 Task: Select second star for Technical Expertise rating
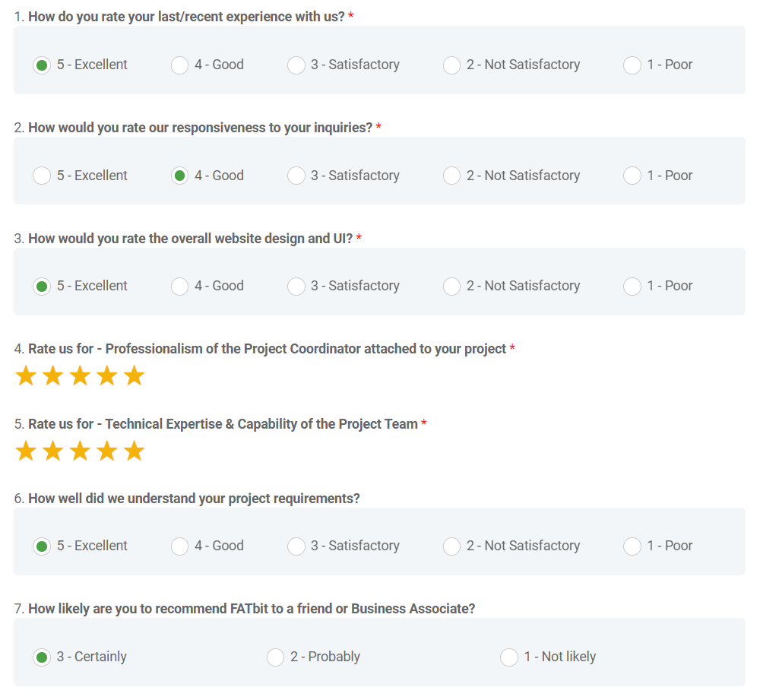52,451
